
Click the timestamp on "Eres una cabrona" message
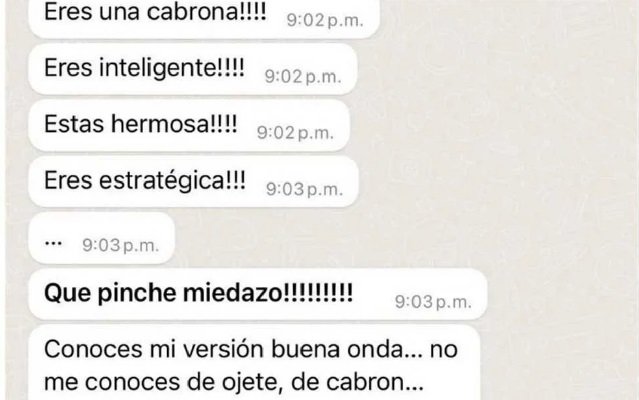point(324,20)
